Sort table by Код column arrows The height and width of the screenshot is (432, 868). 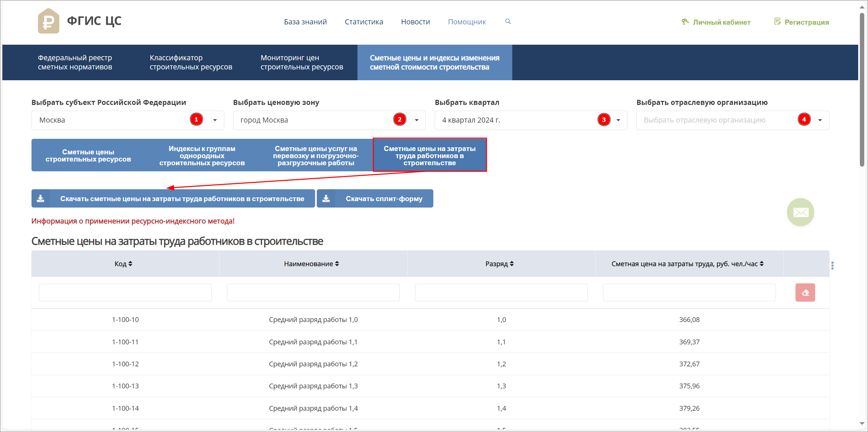tap(130, 264)
